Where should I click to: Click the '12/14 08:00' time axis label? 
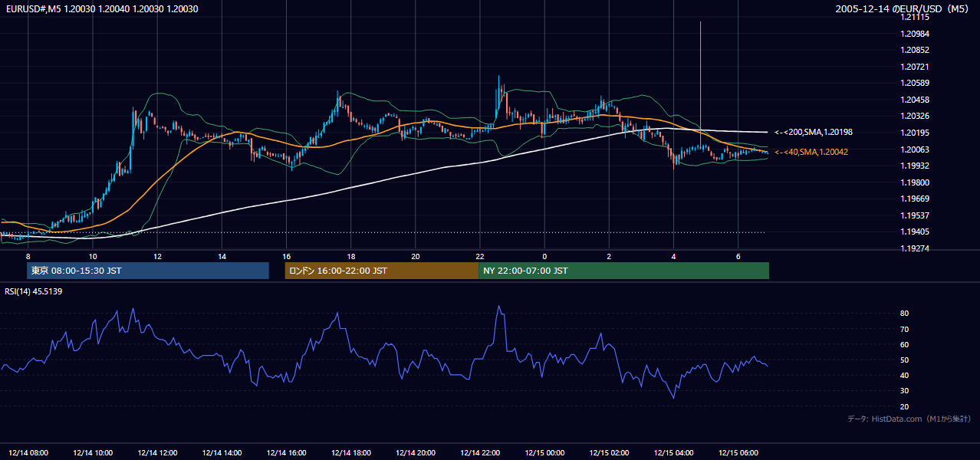coord(28,453)
